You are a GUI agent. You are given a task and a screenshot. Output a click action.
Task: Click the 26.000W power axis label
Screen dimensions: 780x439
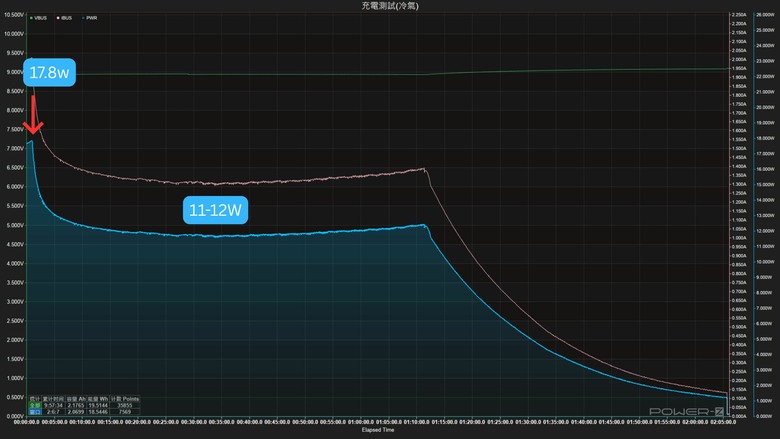pos(765,15)
